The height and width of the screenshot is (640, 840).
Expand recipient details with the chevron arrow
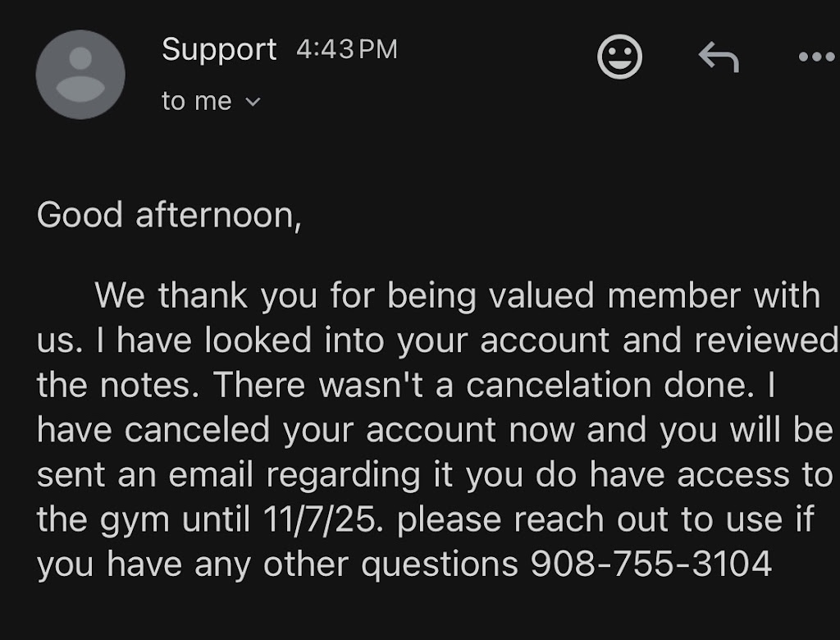(253, 103)
